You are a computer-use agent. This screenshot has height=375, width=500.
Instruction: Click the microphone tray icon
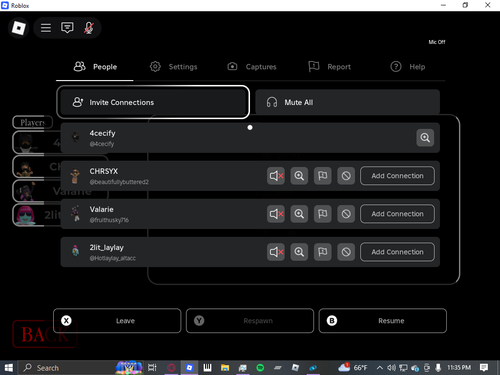coord(438,368)
